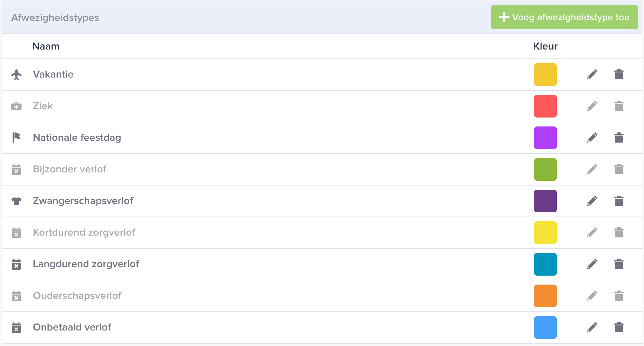Click the Naam column header
644x346 pixels.
tap(46, 46)
